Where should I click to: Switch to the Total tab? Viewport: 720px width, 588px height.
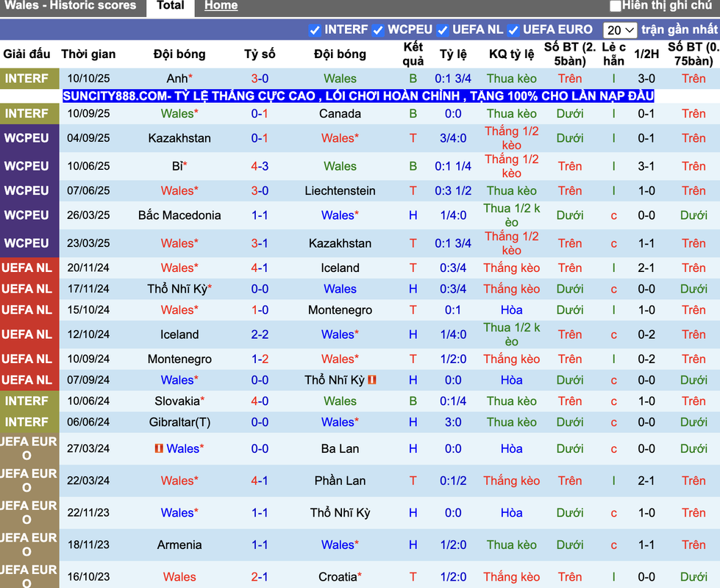coord(171,6)
